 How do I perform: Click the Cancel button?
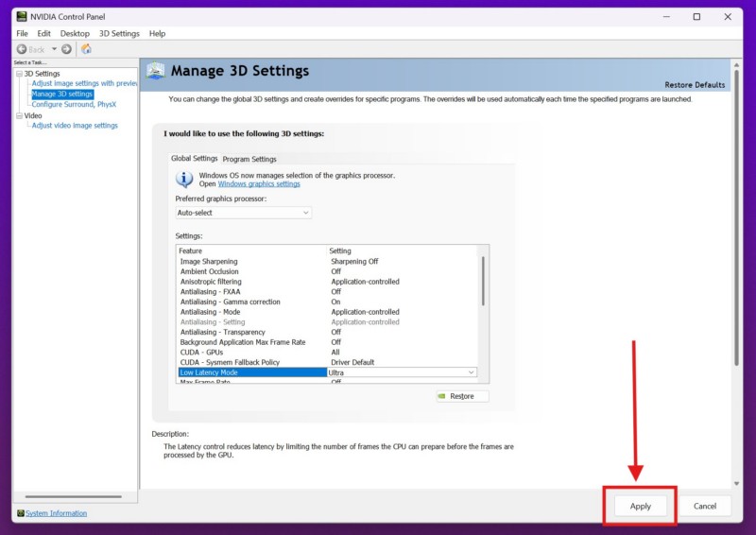point(705,506)
